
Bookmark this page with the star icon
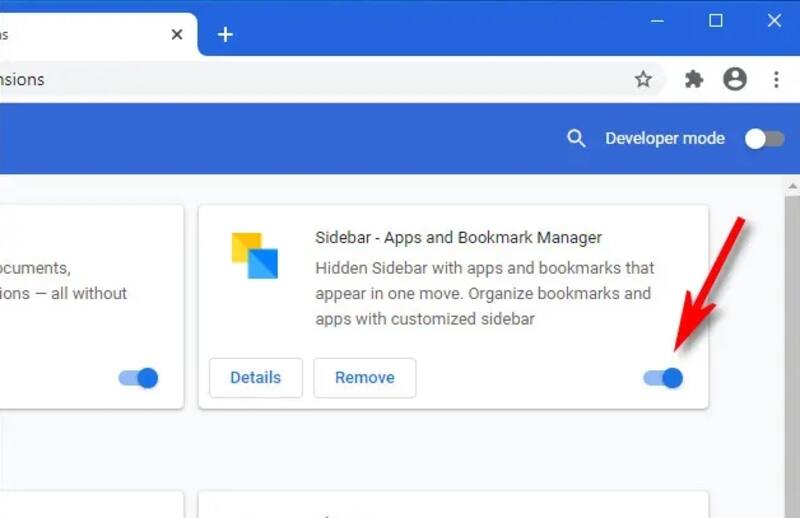(643, 80)
